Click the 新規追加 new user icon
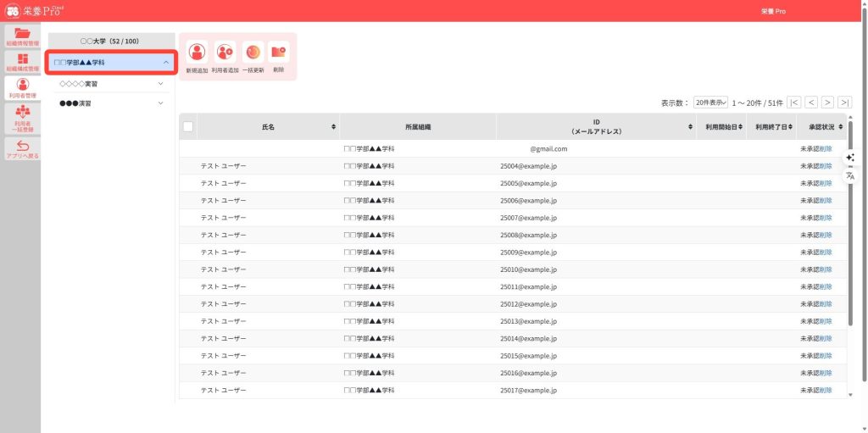The width and height of the screenshot is (868, 433). point(197,53)
